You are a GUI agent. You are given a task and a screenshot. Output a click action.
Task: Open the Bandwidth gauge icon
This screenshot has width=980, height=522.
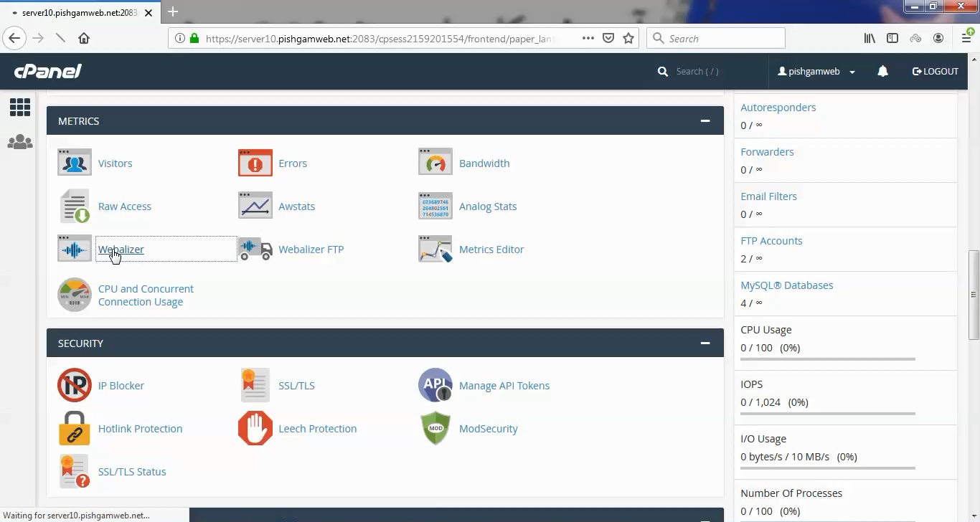(x=435, y=163)
